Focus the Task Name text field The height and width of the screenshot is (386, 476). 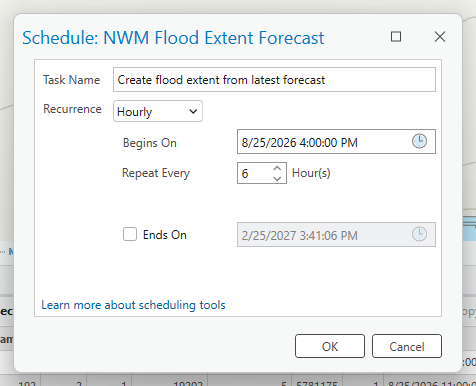click(x=274, y=80)
